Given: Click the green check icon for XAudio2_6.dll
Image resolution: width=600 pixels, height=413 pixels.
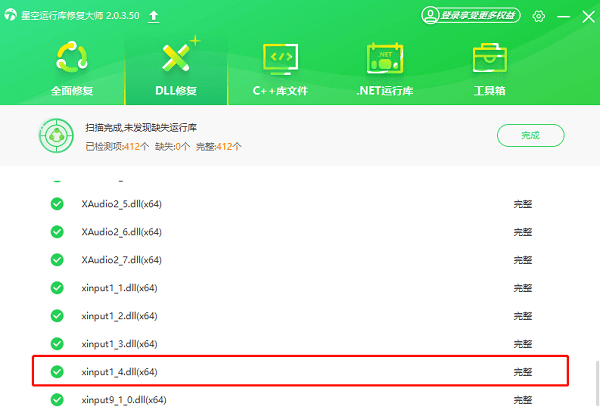Looking at the screenshot, I should click(57, 232).
